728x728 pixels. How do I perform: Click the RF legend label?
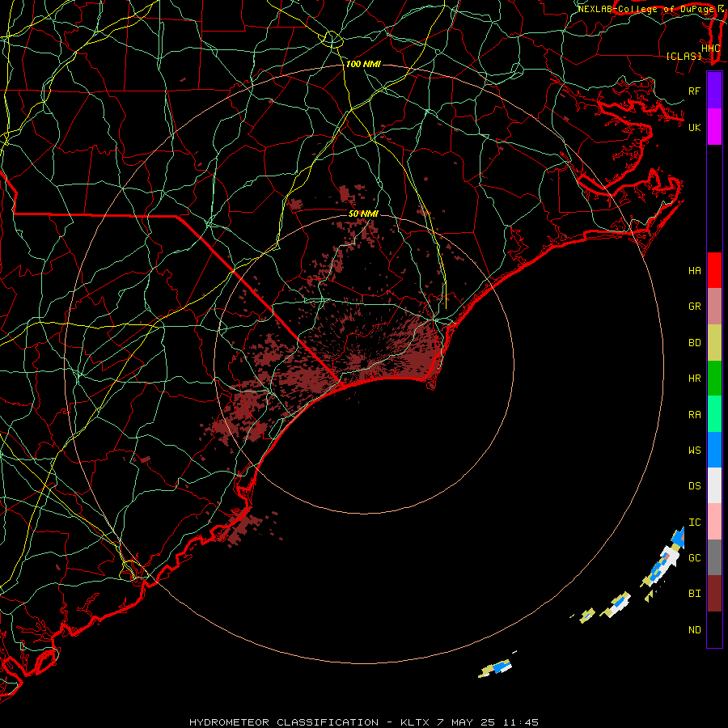694,91
